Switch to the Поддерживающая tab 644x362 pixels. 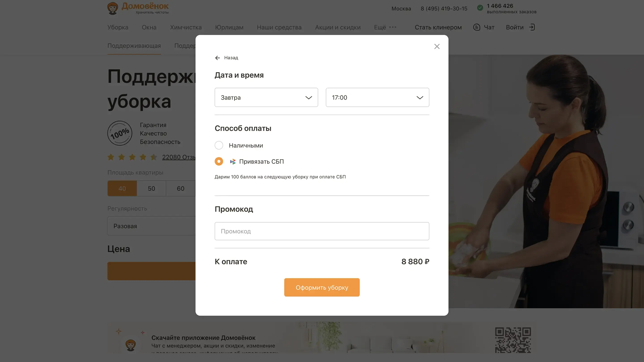[x=134, y=46]
